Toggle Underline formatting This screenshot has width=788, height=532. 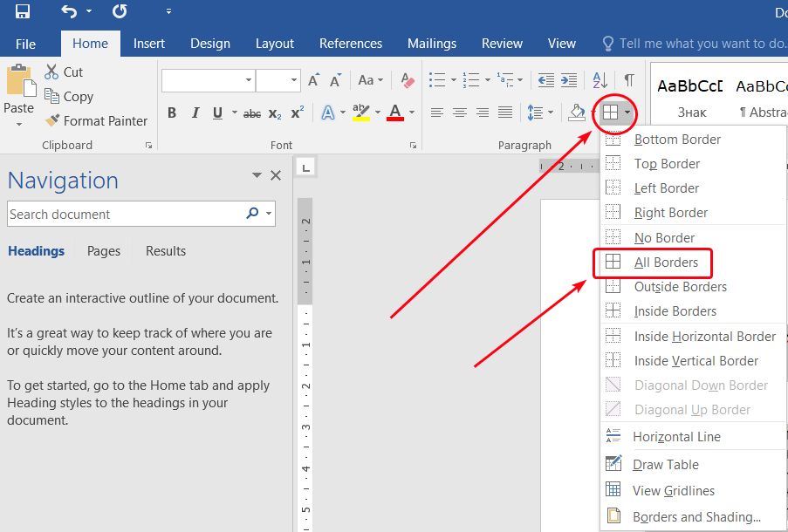217,113
